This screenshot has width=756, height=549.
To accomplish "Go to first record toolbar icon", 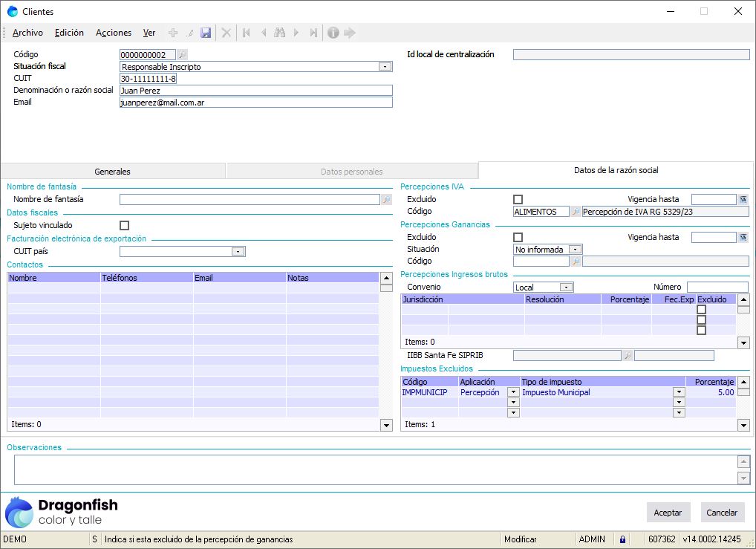I will [247, 33].
